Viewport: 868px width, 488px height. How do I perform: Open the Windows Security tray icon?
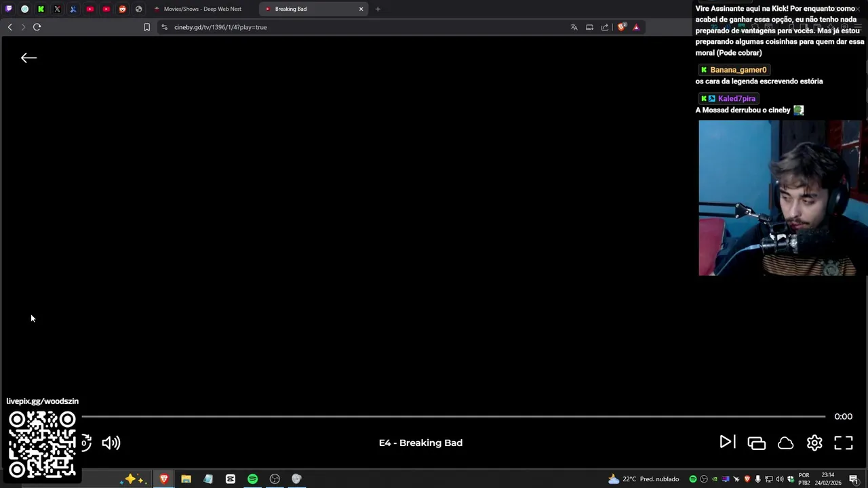pyautogui.click(x=791, y=479)
